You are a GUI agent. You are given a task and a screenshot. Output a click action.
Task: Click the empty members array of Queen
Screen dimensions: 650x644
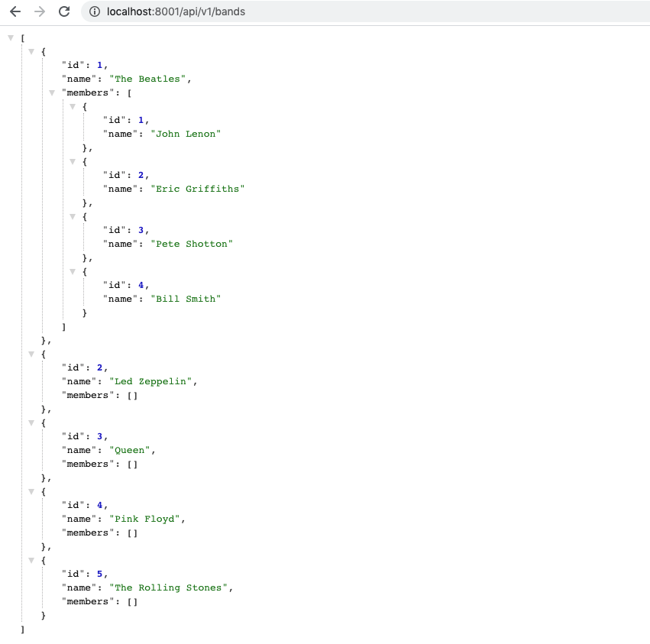click(135, 464)
